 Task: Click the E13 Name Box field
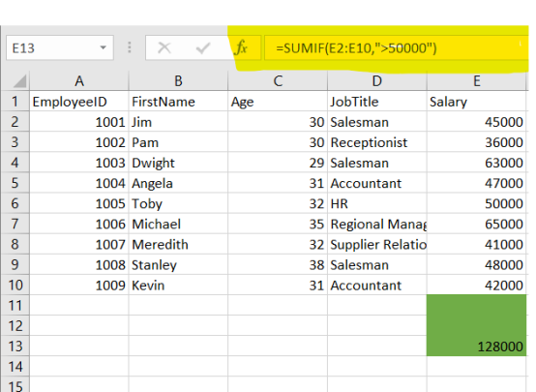coord(59,47)
